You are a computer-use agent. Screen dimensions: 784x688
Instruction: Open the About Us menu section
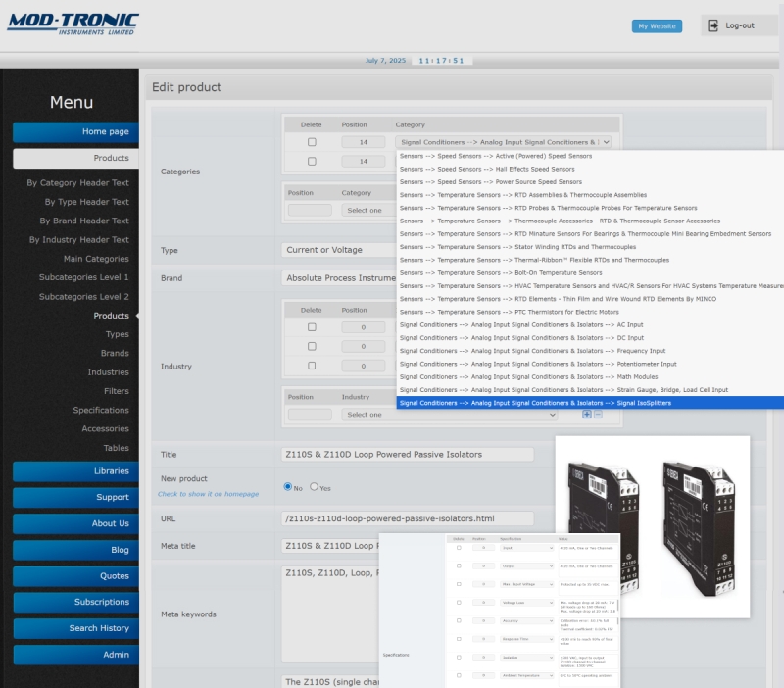(x=76, y=523)
